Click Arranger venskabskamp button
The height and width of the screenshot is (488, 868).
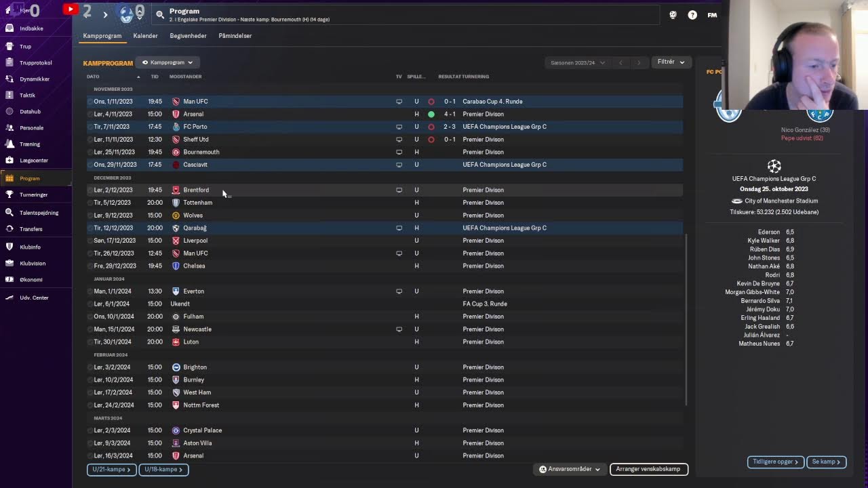click(649, 469)
